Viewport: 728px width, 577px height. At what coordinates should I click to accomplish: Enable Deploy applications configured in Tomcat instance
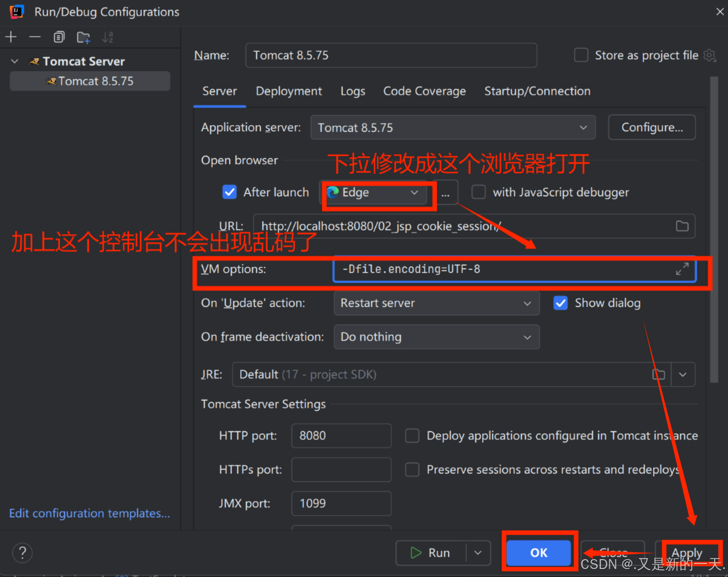click(x=412, y=436)
